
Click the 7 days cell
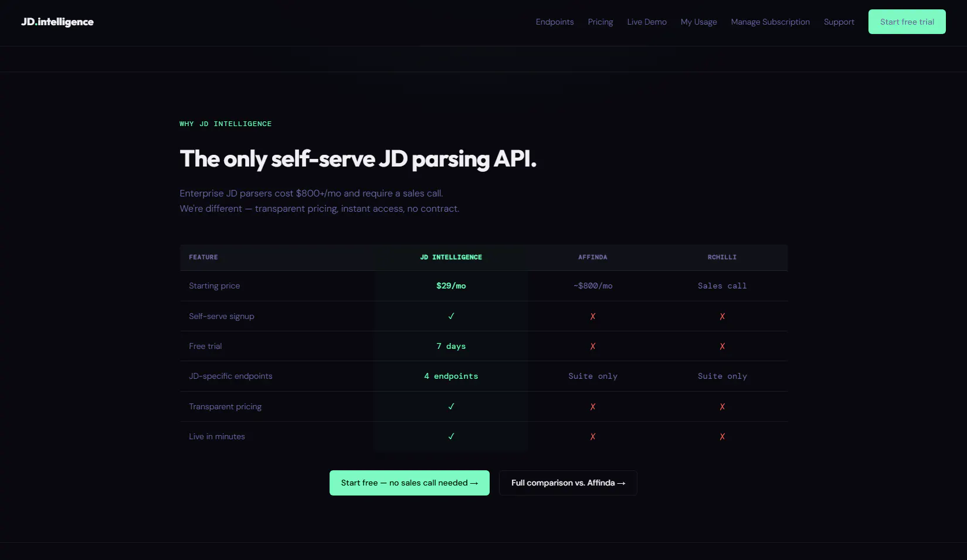[451, 346]
